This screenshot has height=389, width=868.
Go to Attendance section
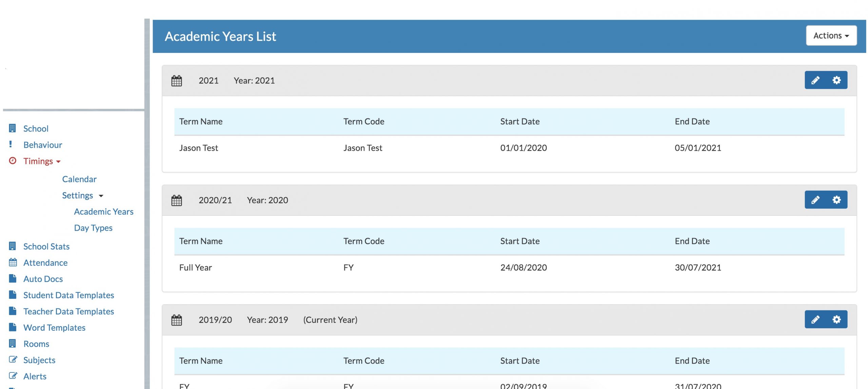pos(45,263)
